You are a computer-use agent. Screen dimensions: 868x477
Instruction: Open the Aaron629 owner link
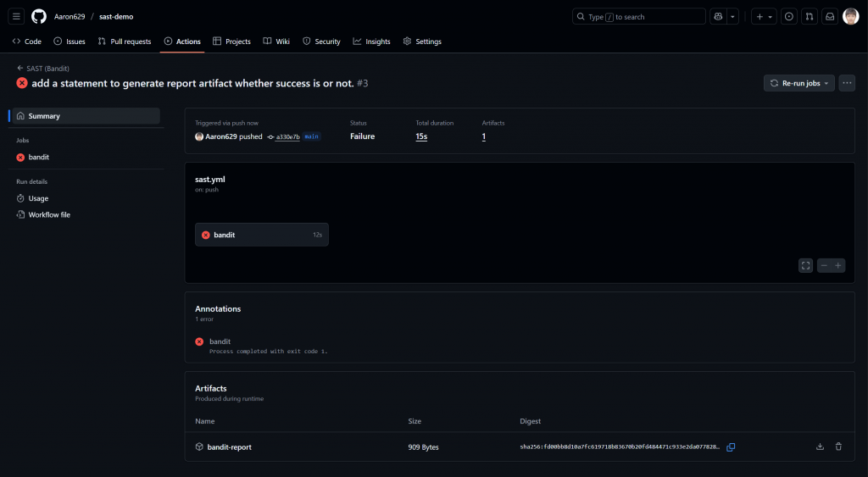pos(70,17)
